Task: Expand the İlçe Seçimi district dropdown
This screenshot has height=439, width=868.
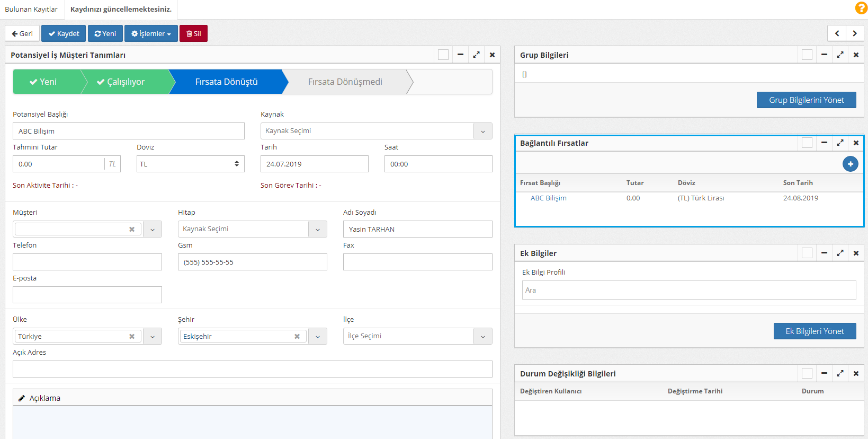Action: point(482,336)
